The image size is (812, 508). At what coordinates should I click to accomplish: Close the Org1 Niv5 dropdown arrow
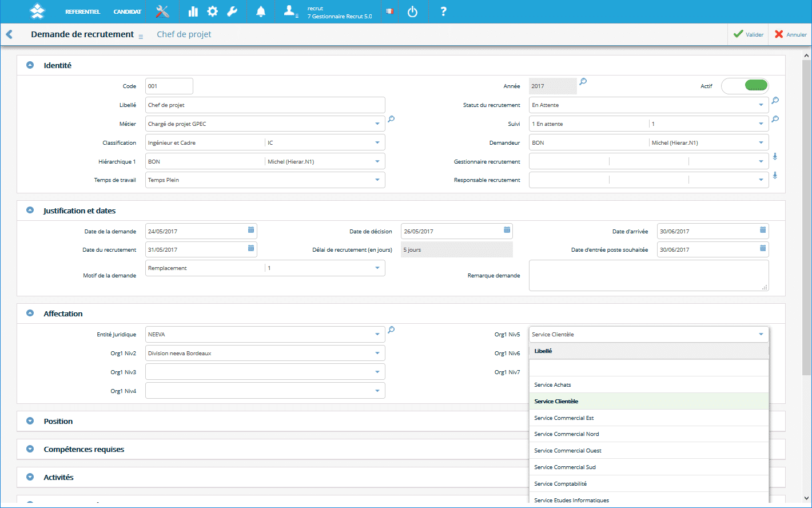point(761,334)
